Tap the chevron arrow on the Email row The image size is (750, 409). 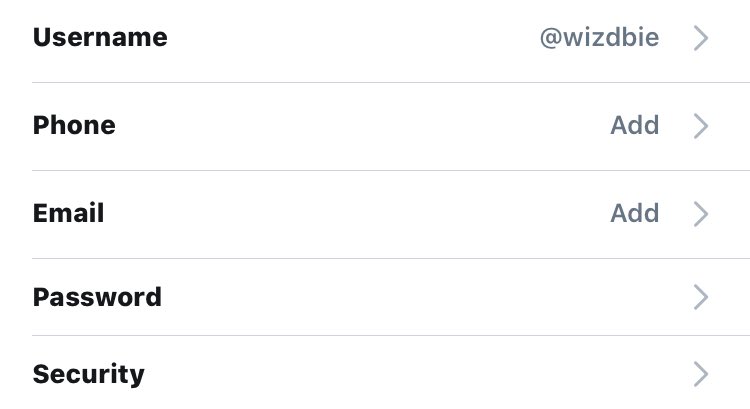click(701, 214)
